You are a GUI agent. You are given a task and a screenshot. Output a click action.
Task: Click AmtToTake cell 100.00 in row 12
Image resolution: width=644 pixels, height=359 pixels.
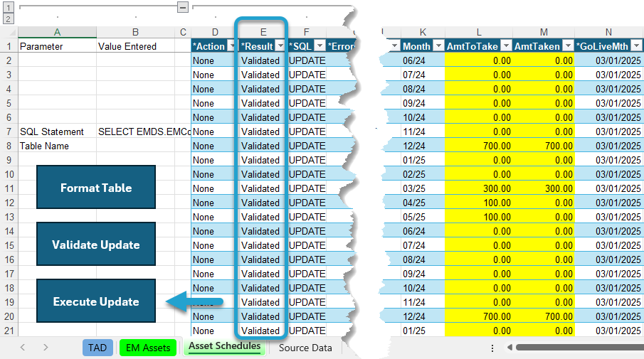(x=479, y=203)
